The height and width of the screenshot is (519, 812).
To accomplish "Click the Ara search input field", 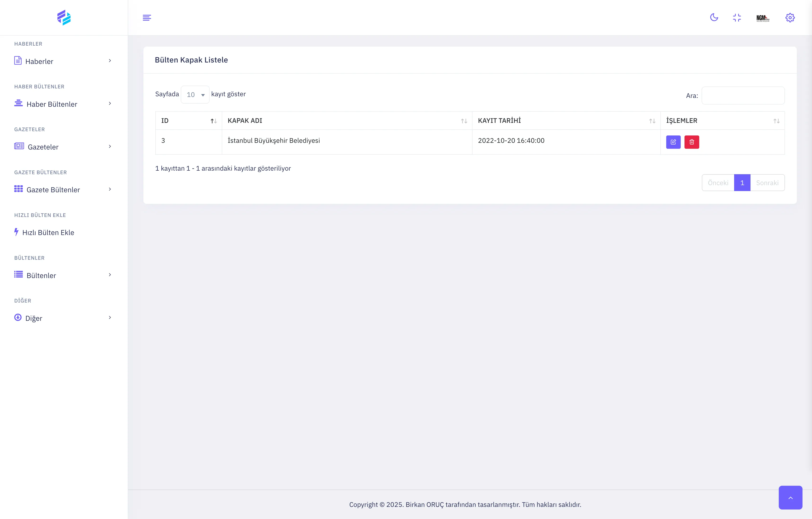I will click(x=743, y=96).
